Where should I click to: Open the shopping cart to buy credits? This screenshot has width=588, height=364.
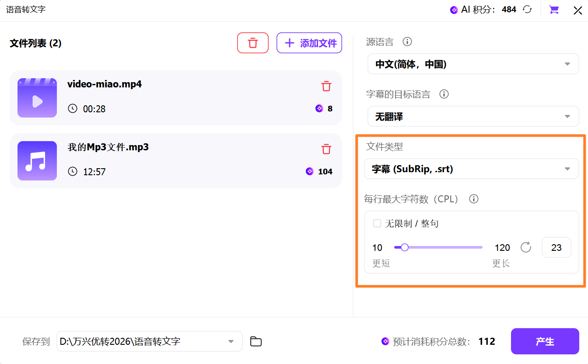[x=554, y=10]
